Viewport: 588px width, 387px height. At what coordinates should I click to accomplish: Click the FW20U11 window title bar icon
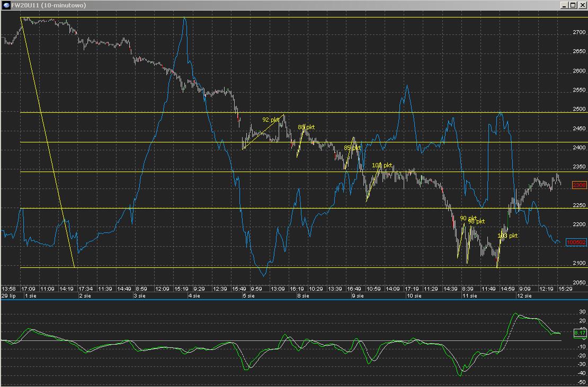pos(6,5)
